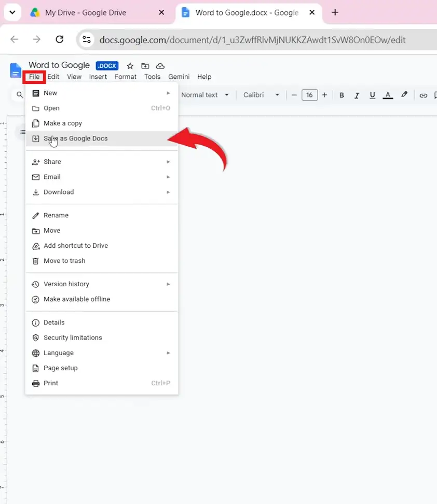Star the Word to Google document
The width and height of the screenshot is (437, 504).
(130, 66)
